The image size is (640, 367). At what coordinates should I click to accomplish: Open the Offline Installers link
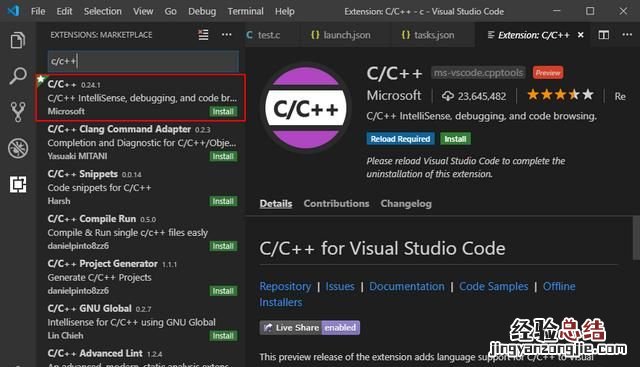[559, 286]
